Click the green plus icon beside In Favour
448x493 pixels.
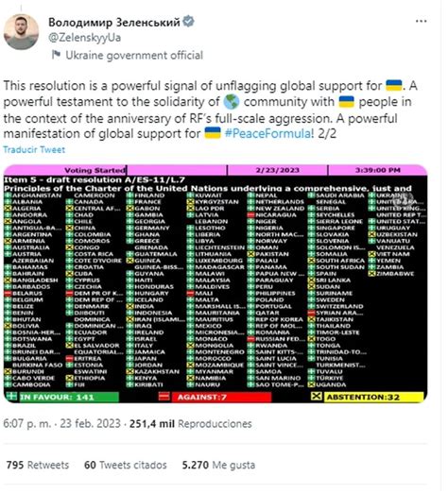[x=12, y=397]
